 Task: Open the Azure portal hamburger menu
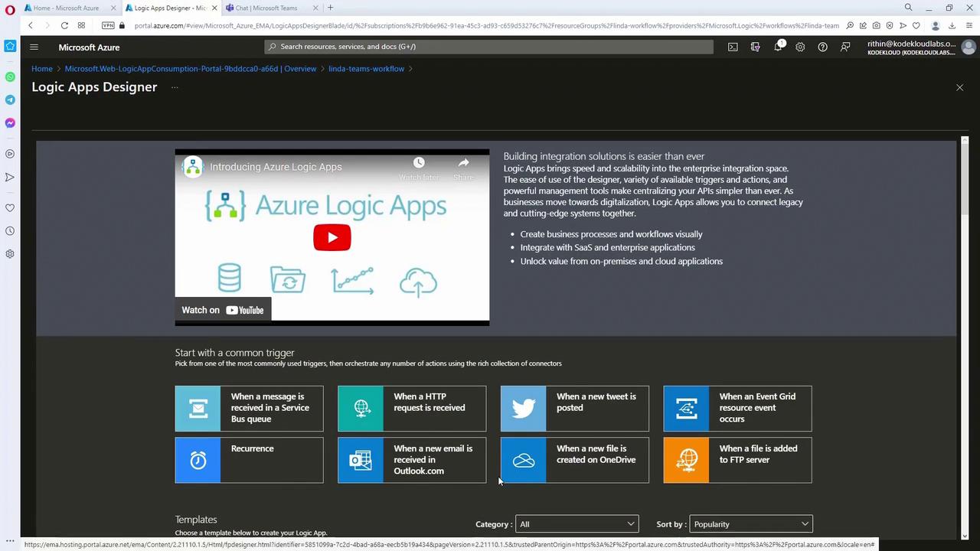click(x=34, y=47)
